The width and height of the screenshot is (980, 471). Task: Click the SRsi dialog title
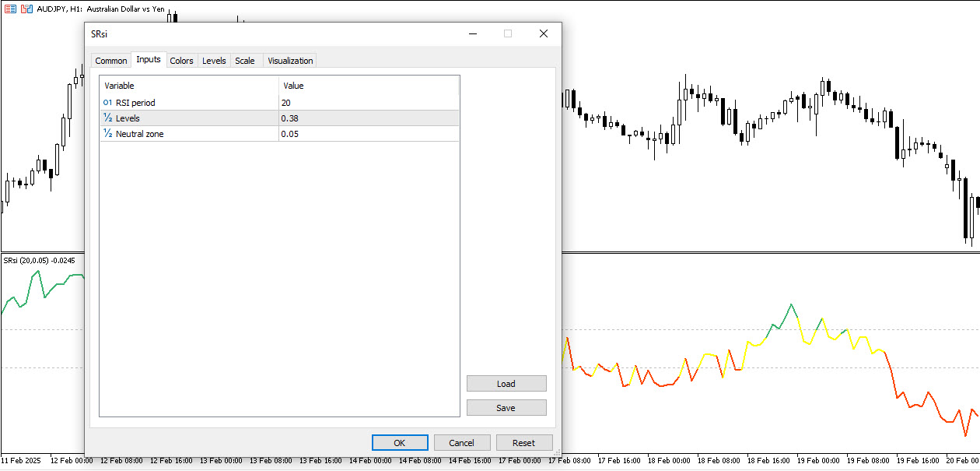99,34
